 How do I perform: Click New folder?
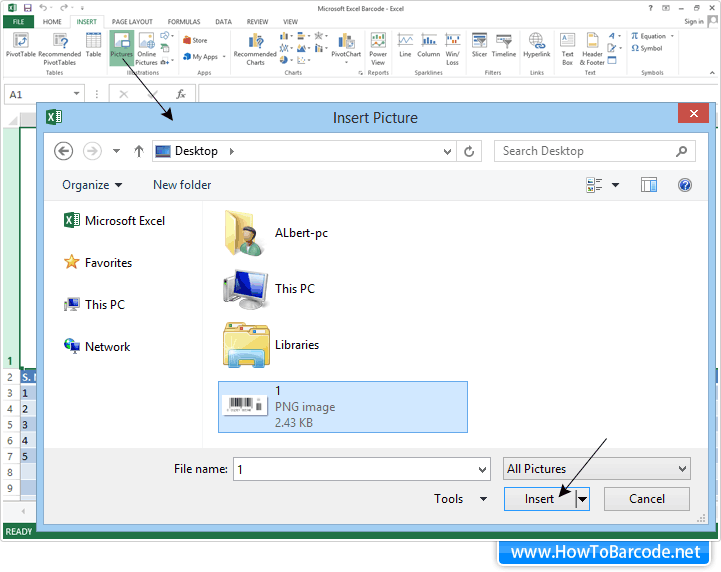pyautogui.click(x=182, y=185)
